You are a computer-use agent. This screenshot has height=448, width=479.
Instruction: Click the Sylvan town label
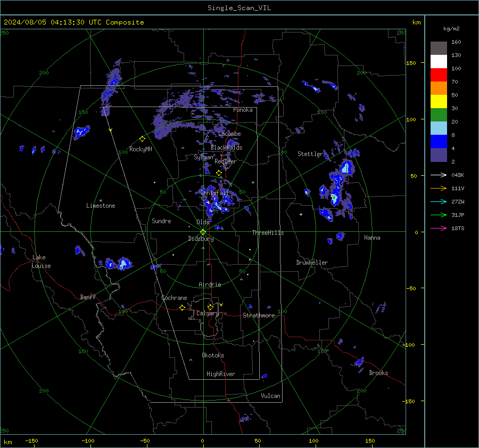[203, 157]
